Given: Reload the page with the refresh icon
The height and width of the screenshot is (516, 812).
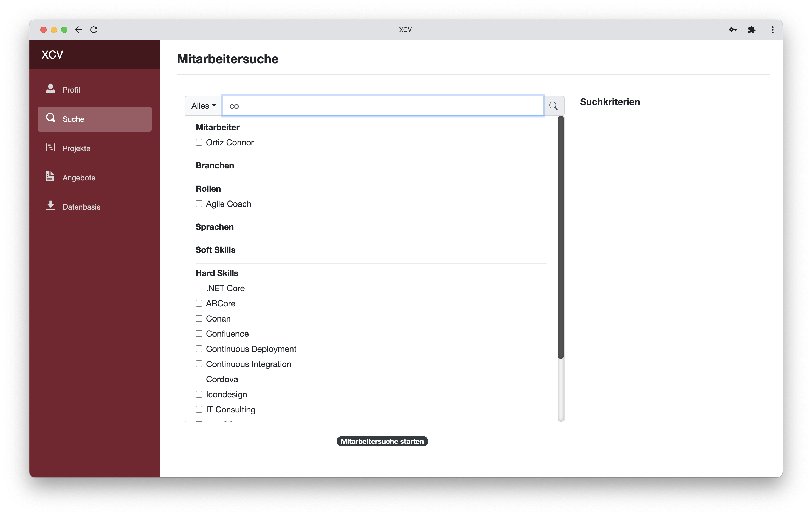Looking at the screenshot, I should (x=94, y=30).
